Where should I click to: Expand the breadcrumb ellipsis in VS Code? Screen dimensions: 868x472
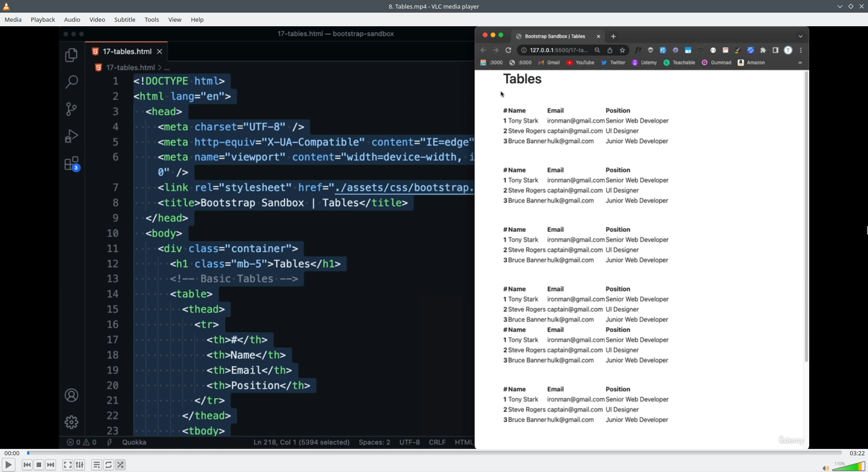[167, 67]
